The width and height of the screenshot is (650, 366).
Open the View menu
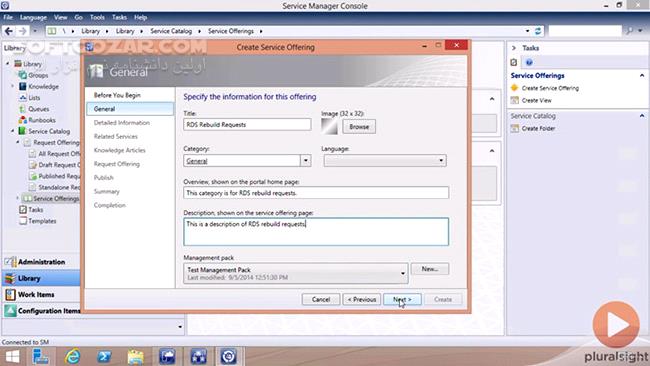pos(60,17)
